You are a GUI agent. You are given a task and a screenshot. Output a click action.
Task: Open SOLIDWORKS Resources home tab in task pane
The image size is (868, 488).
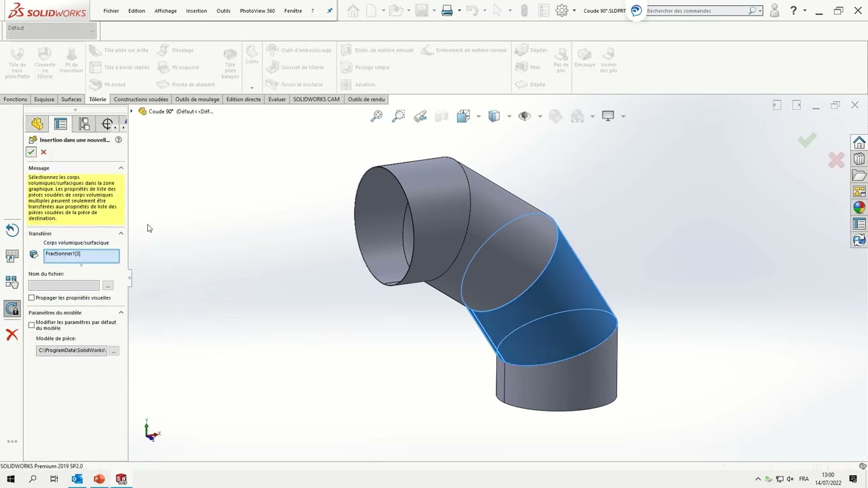click(x=859, y=142)
